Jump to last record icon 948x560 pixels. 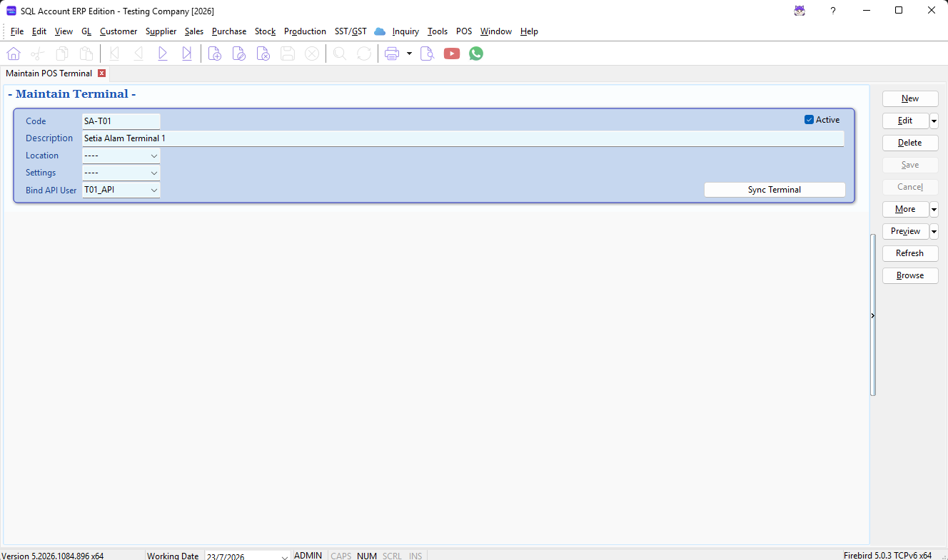(x=187, y=54)
